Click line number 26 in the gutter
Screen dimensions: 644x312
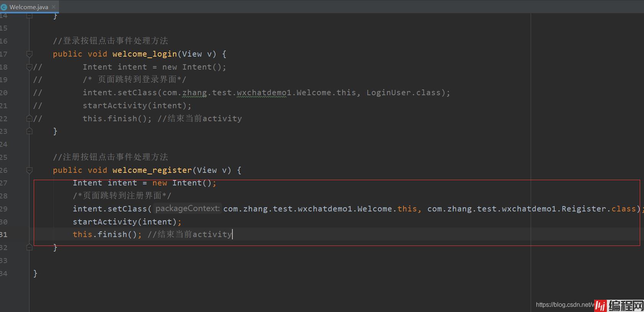coord(3,170)
